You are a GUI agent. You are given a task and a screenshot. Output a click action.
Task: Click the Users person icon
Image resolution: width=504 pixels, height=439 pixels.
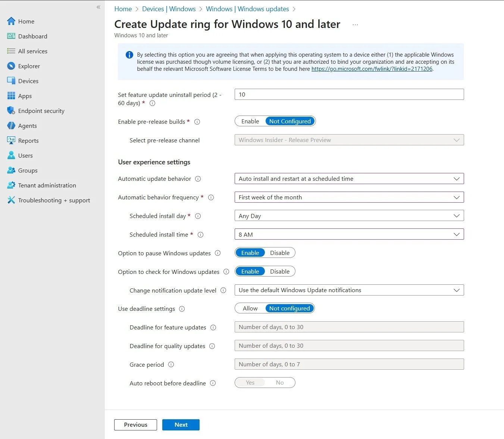11,155
